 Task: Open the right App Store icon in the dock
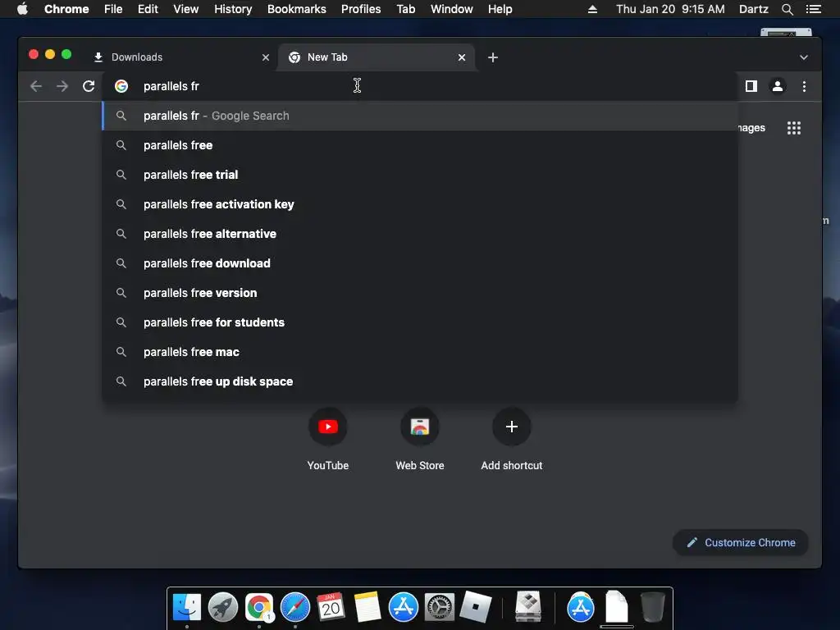click(581, 608)
